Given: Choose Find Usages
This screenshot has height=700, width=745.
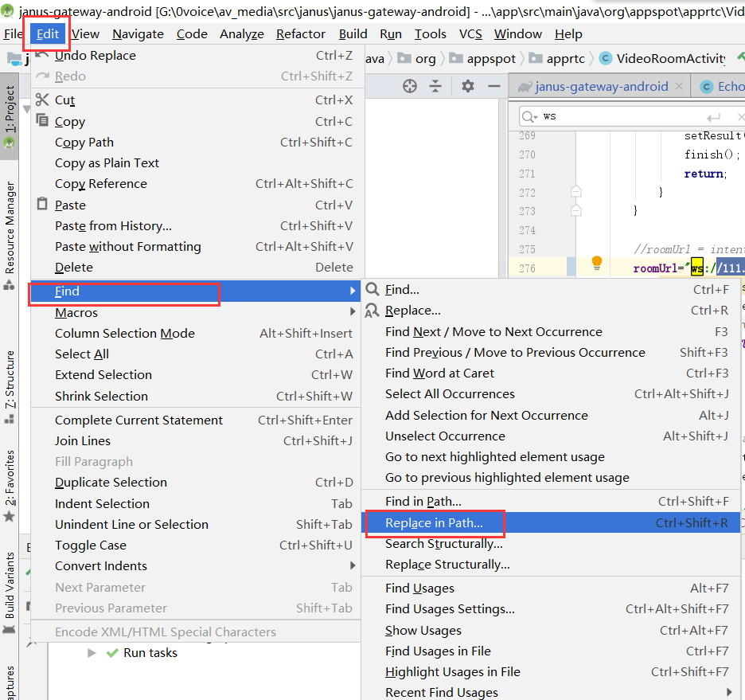Looking at the screenshot, I should click(x=551, y=588).
